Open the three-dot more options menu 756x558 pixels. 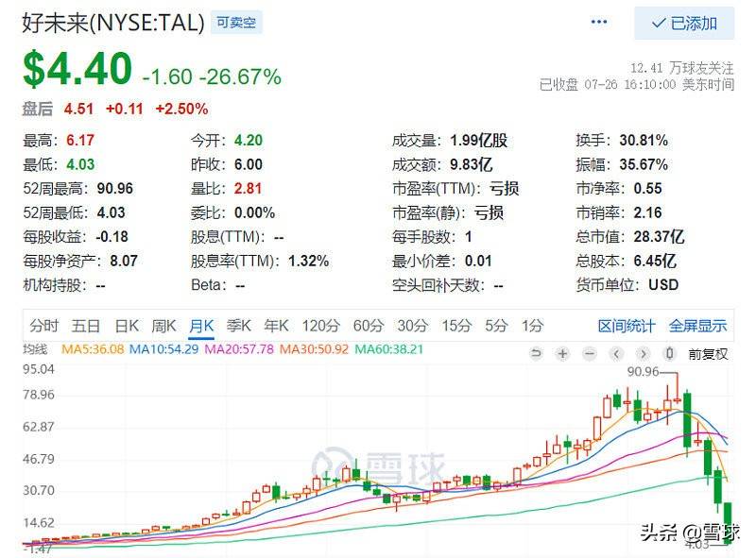pos(599,22)
